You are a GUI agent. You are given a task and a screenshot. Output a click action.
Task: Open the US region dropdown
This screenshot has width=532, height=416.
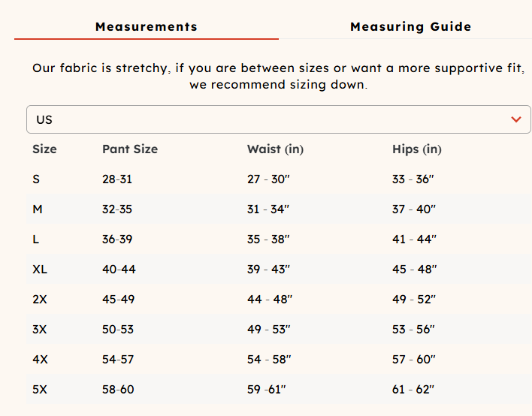click(278, 119)
